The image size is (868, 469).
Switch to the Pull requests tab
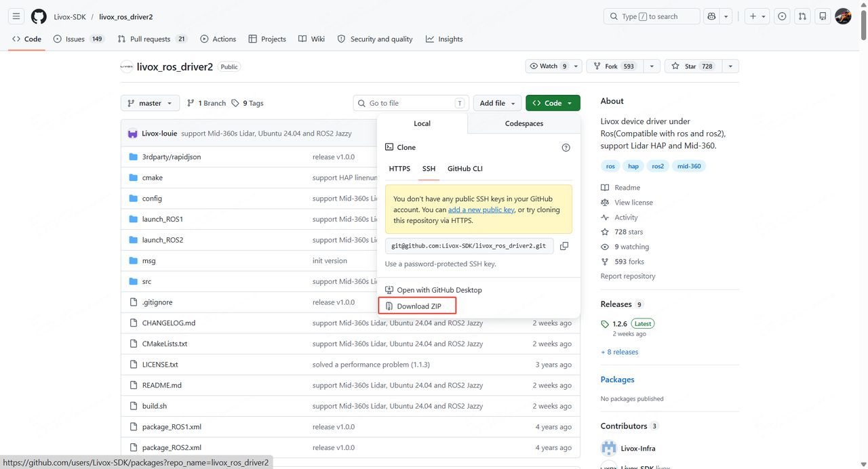(153, 39)
